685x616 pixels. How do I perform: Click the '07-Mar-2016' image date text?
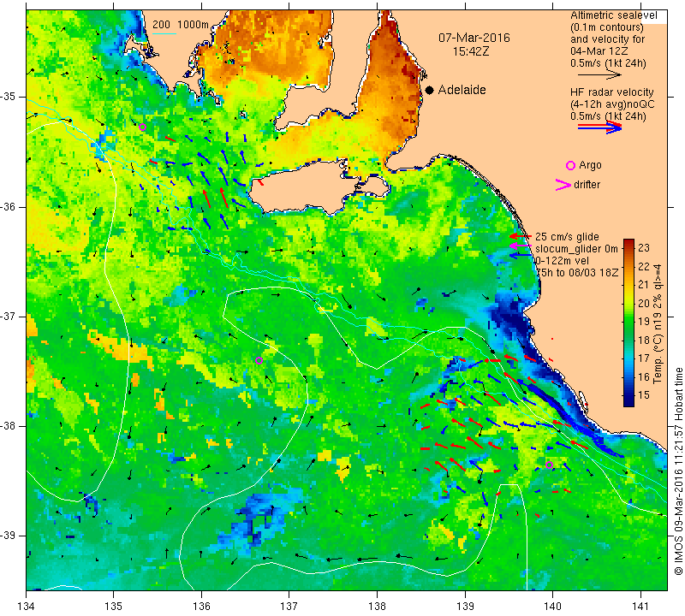[474, 38]
